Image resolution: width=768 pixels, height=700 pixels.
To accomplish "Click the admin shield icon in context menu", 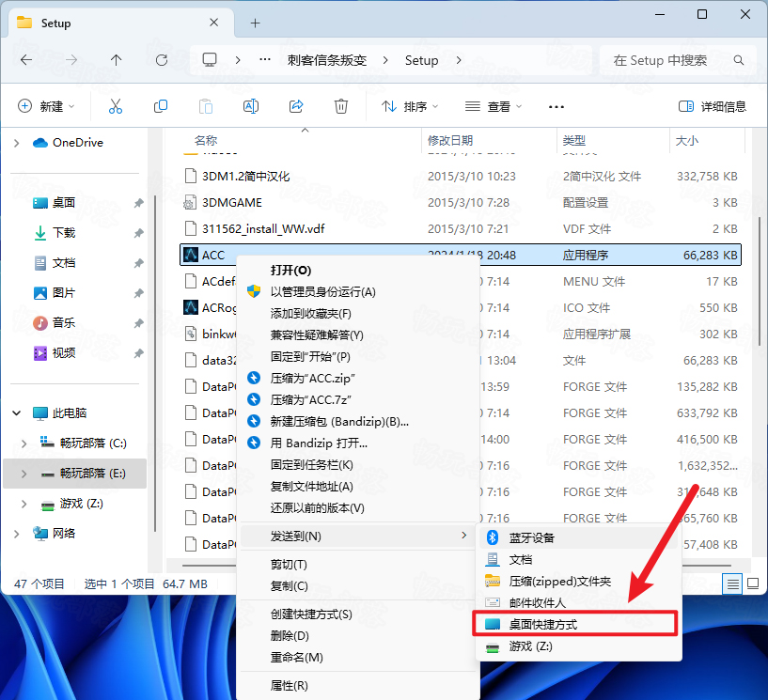I will coord(254,292).
